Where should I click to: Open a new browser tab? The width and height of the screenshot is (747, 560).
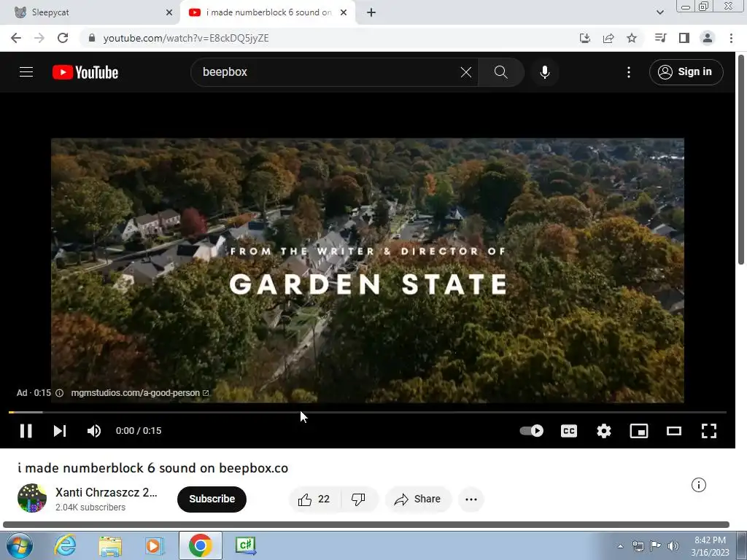point(371,12)
